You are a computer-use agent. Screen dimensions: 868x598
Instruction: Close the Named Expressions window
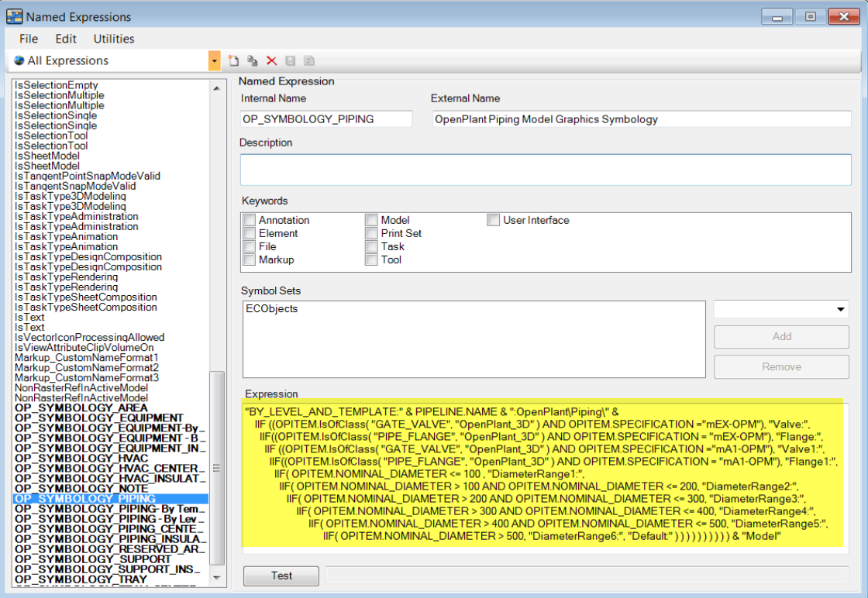843,16
